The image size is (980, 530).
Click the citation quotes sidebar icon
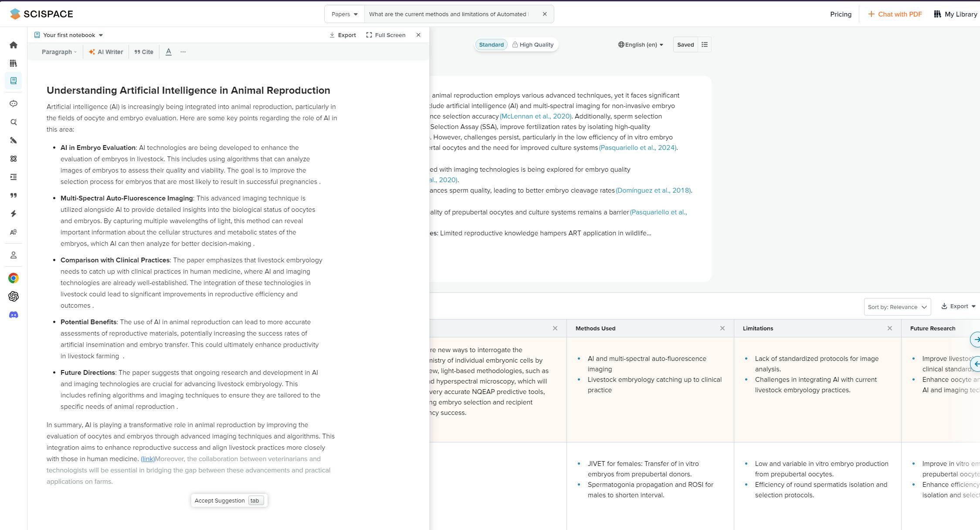pos(14,195)
